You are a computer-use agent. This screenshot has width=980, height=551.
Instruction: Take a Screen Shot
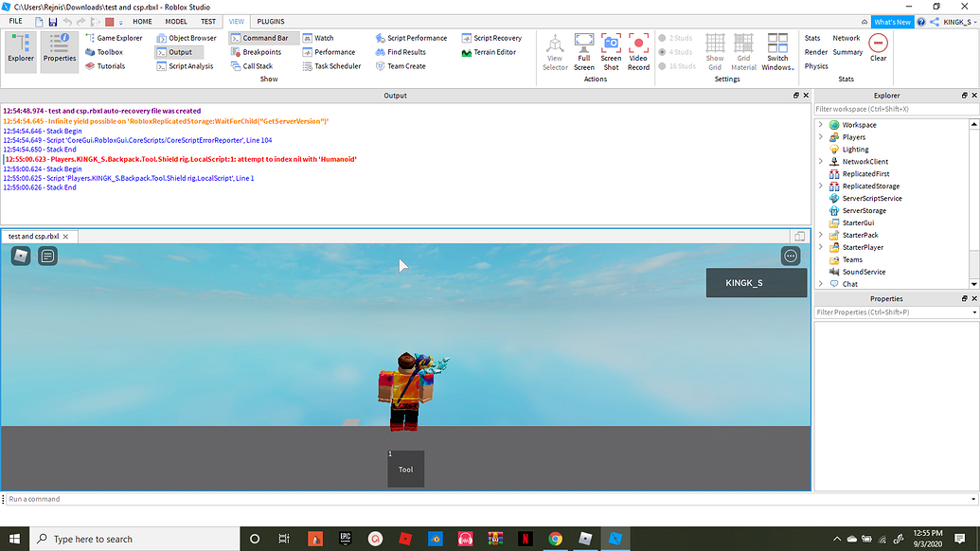tap(611, 52)
